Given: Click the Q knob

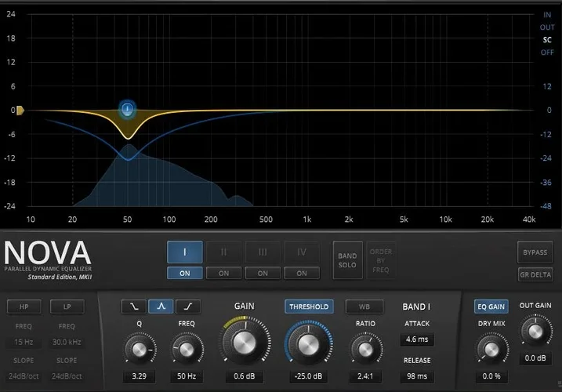Looking at the screenshot, I should (140, 350).
